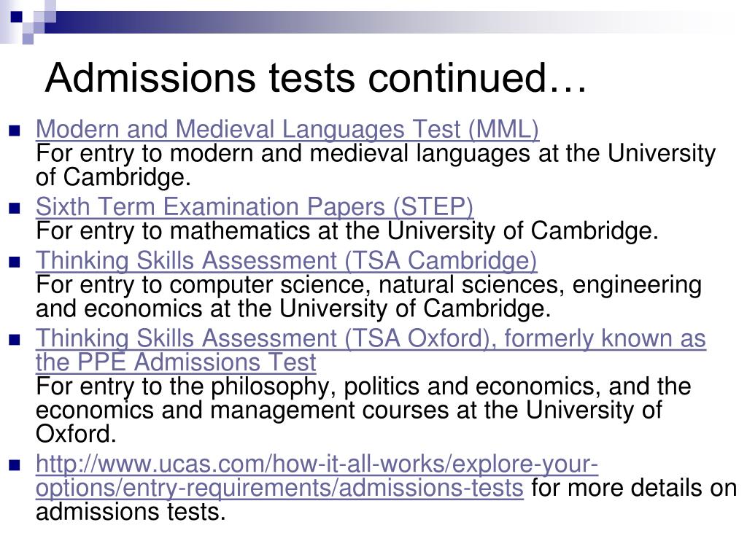
Task: Click the 'Oxford.' text at paragraph end
Action: [76, 434]
